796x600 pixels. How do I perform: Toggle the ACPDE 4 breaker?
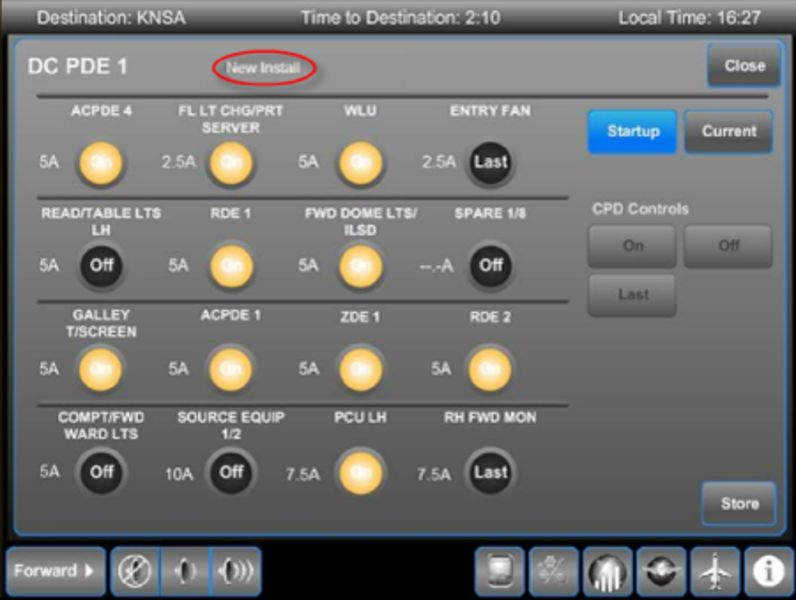point(101,162)
